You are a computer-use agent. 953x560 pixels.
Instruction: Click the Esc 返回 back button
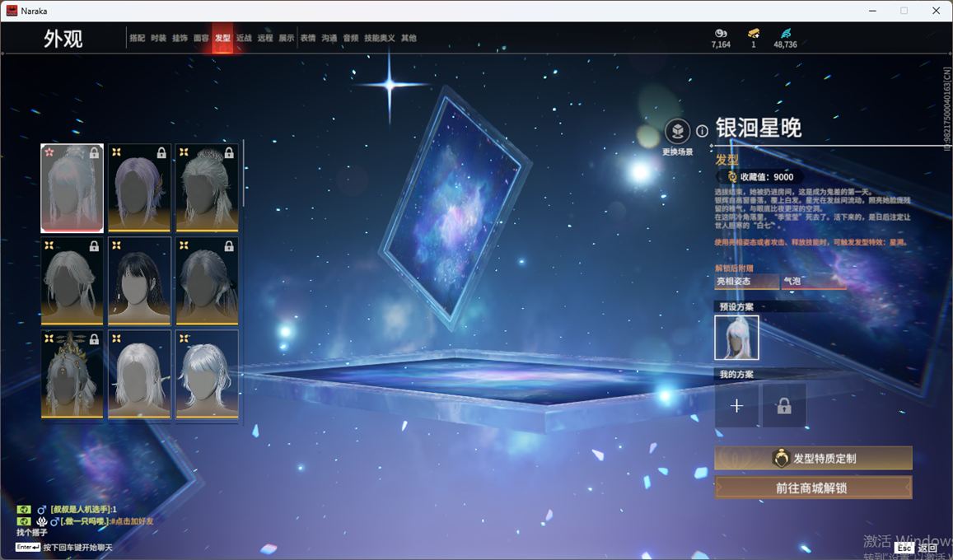(916, 548)
